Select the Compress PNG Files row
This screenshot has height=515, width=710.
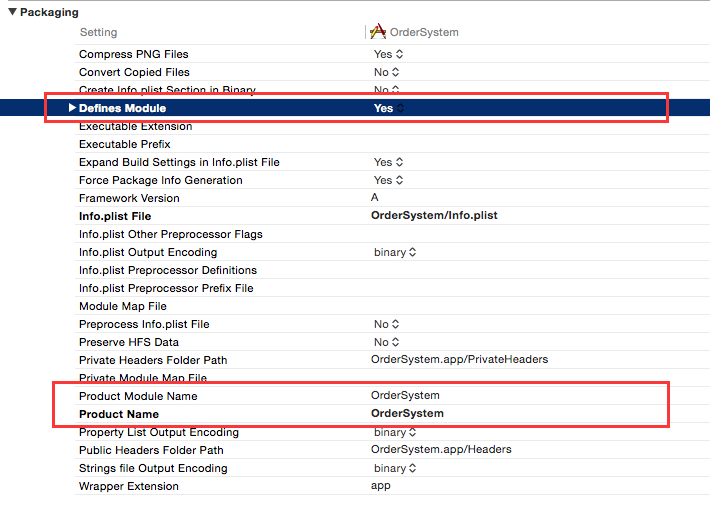click(392, 54)
